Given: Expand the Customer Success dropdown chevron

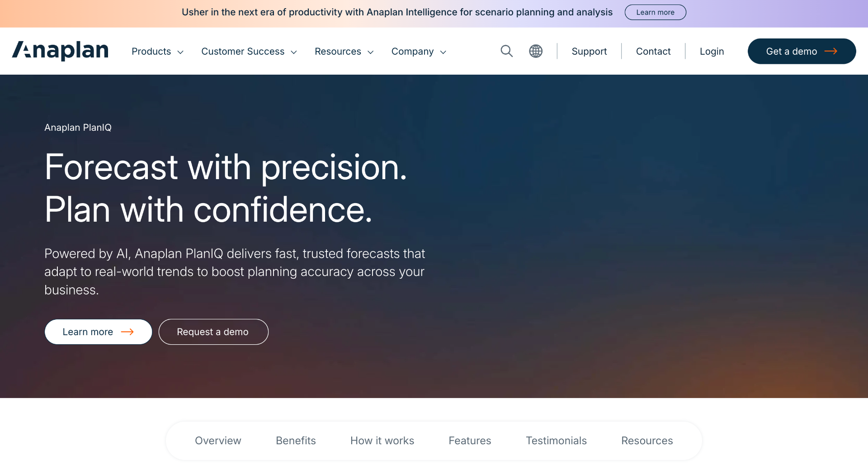Looking at the screenshot, I should point(294,52).
